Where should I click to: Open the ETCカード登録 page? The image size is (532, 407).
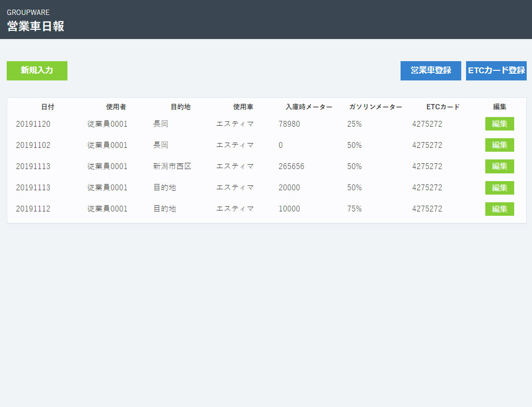(x=496, y=70)
